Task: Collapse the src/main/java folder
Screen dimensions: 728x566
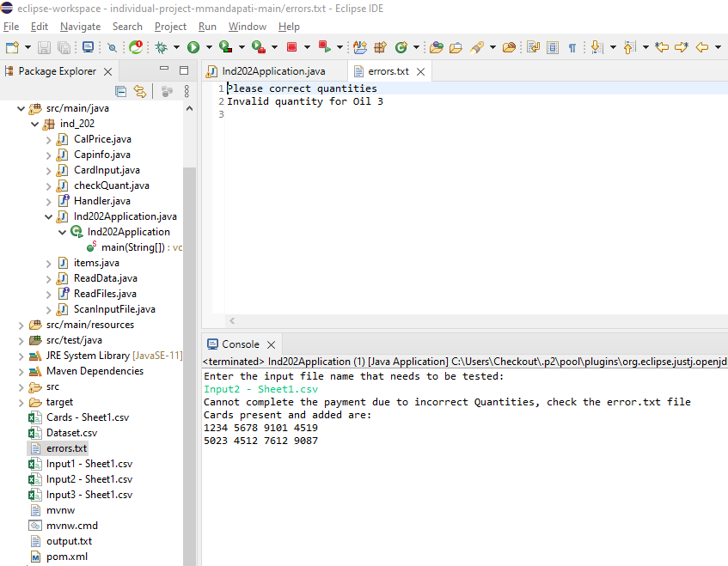Action: [x=21, y=108]
